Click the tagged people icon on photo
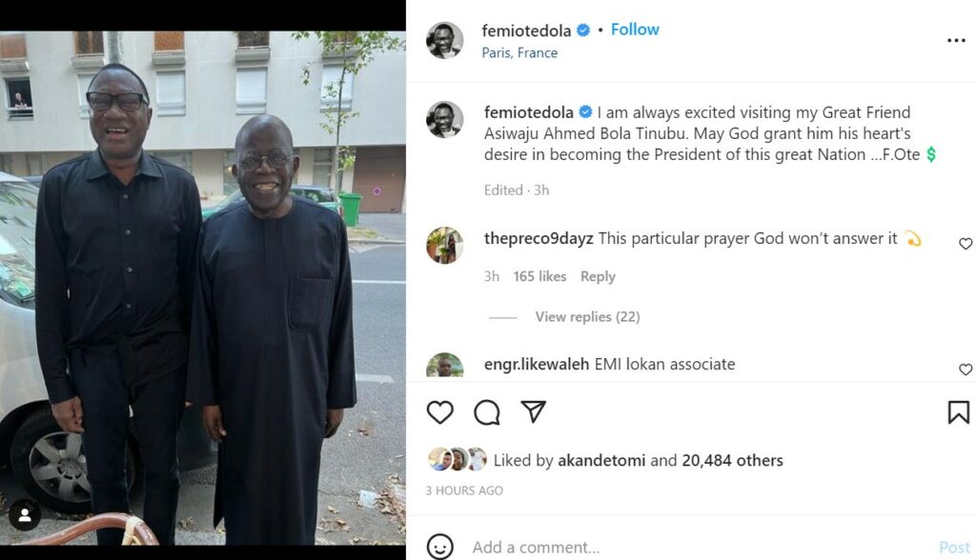Image resolution: width=976 pixels, height=560 pixels. click(24, 515)
